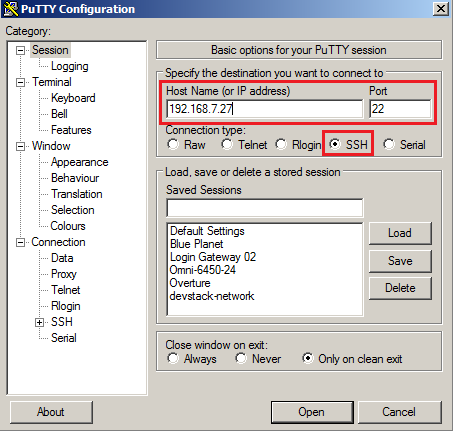Select the devstack-network saved session

tap(212, 296)
